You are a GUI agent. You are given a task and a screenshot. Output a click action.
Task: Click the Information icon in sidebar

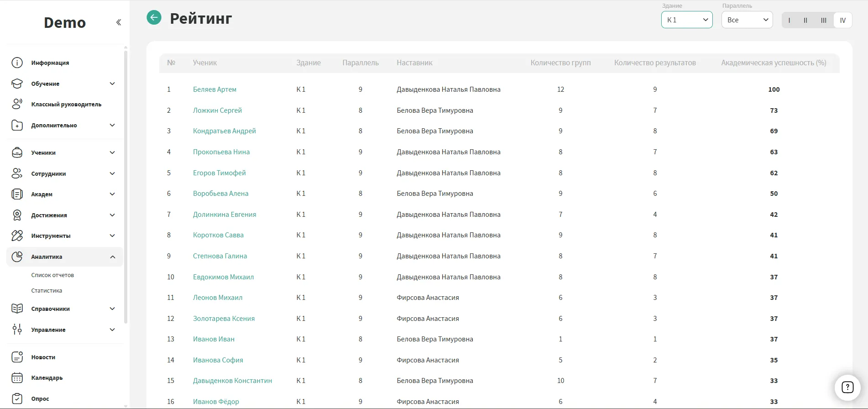(x=17, y=63)
